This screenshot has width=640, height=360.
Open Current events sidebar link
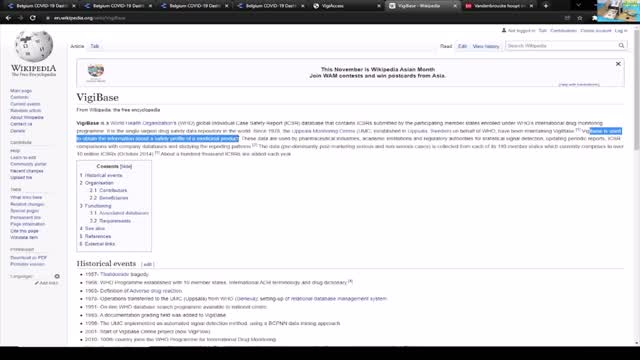coord(25,104)
